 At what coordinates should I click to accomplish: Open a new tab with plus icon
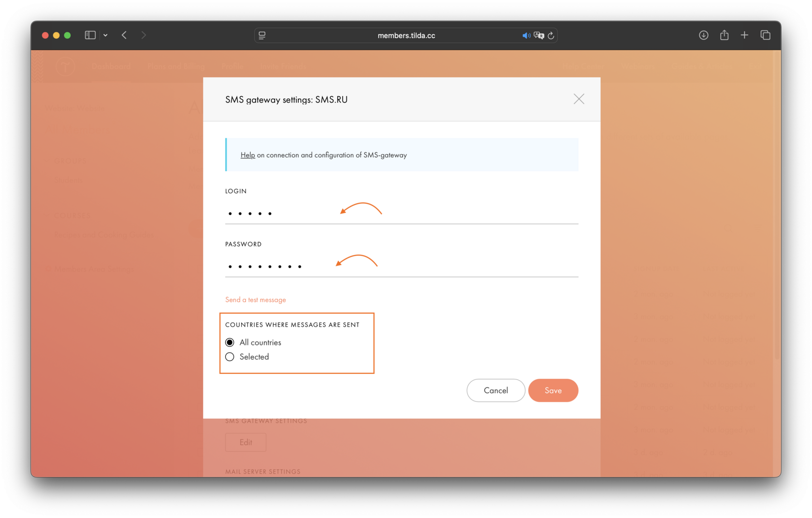pos(744,35)
